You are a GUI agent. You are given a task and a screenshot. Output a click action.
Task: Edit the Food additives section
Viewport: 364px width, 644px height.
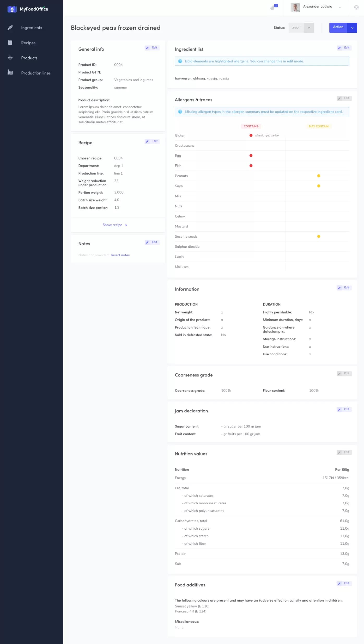[344, 583]
